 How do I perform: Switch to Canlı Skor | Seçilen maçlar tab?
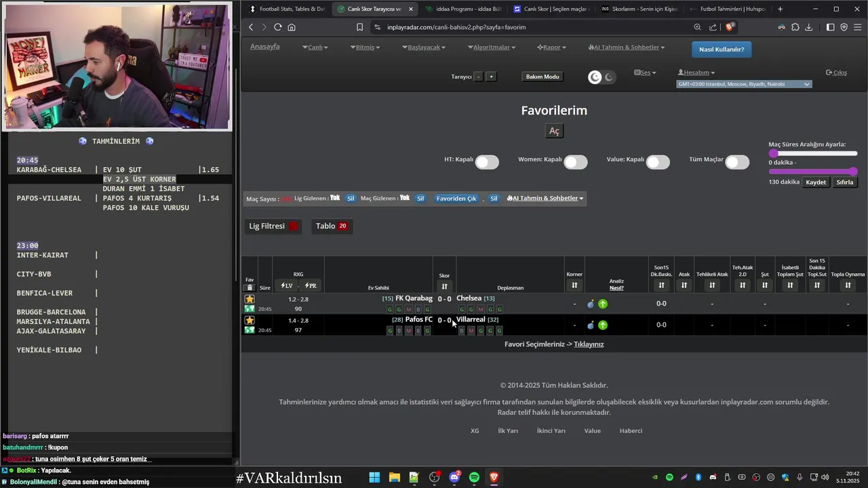coord(551,9)
